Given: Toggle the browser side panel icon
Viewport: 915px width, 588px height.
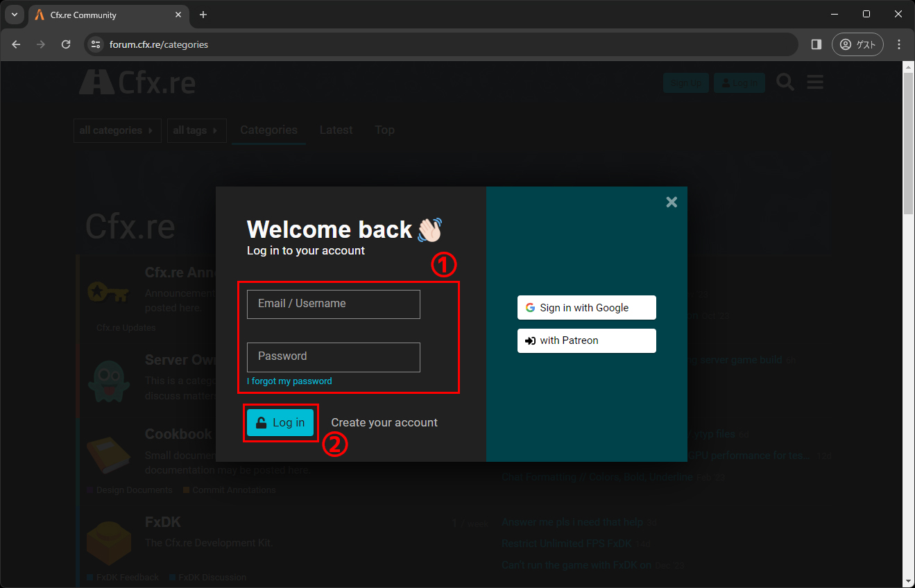Looking at the screenshot, I should tap(816, 44).
